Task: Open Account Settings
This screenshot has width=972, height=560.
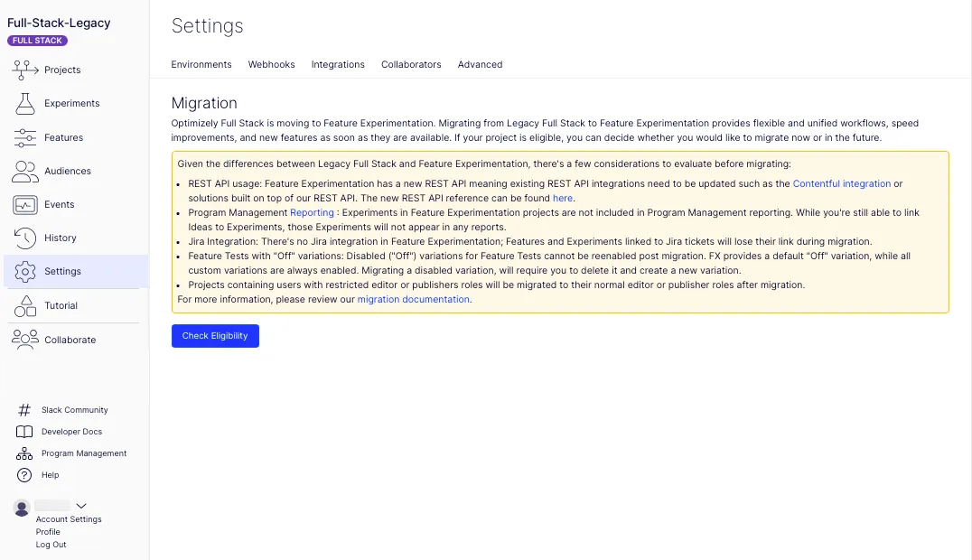Action: point(69,519)
